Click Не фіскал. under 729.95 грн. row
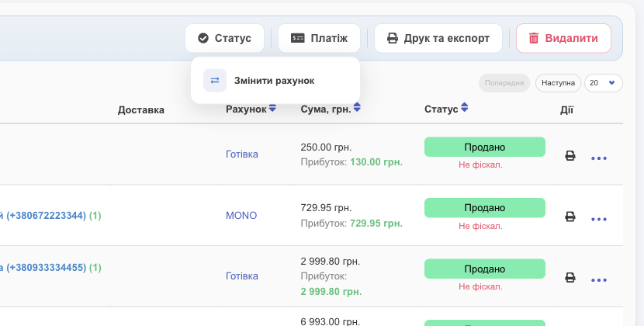The height and width of the screenshot is (326, 644). pos(480,226)
